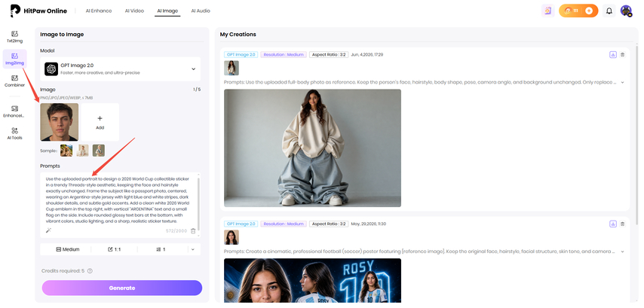Open notifications bell

point(609,11)
